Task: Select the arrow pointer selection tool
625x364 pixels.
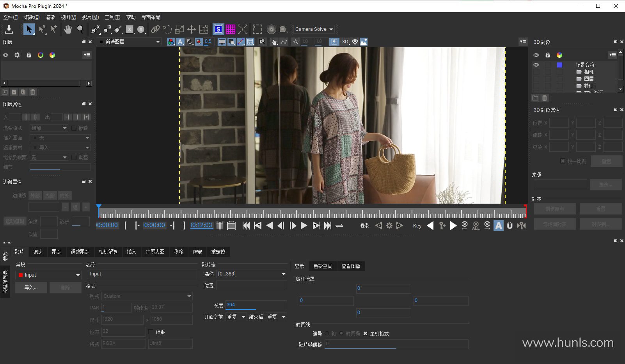Action: tap(29, 29)
